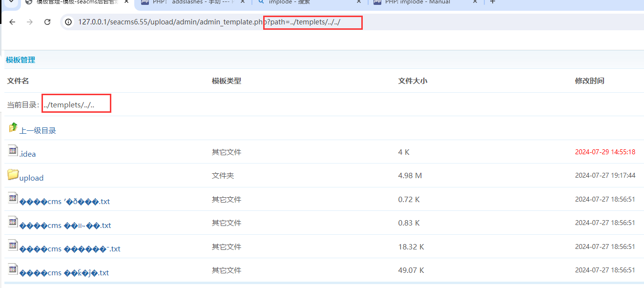This screenshot has width=644, height=288.
Task: Click the file icon in the 18.32 K row
Action: coord(13,246)
